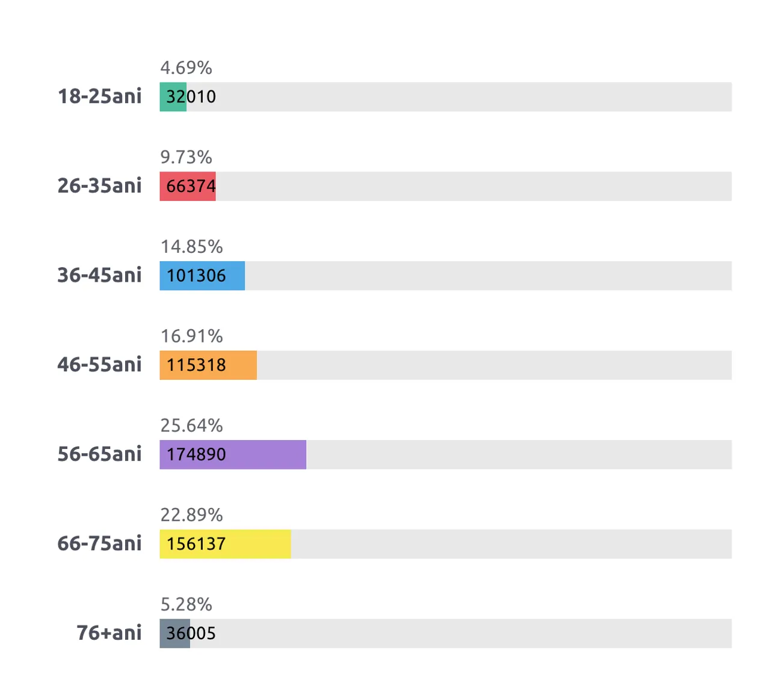Image resolution: width=770 pixels, height=700 pixels.
Task: Click the green 18-25ani bar
Action: pyautogui.click(x=173, y=97)
